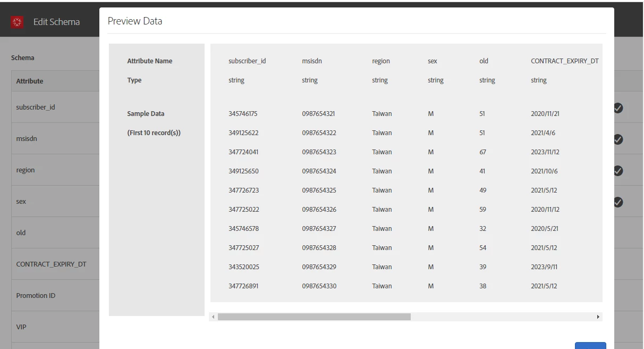Click expiry date 2021/4/6
This screenshot has height=349, width=644.
[543, 133]
